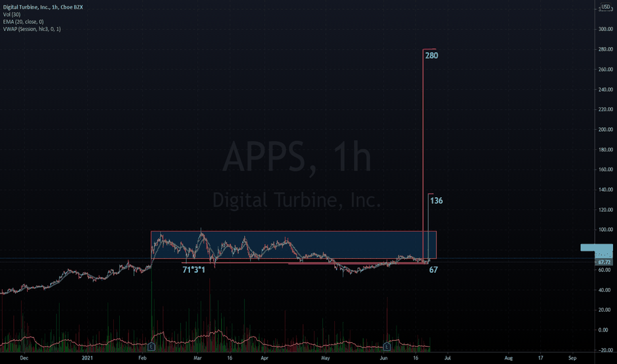Click the 2021 label on time axis

pyautogui.click(x=87, y=358)
